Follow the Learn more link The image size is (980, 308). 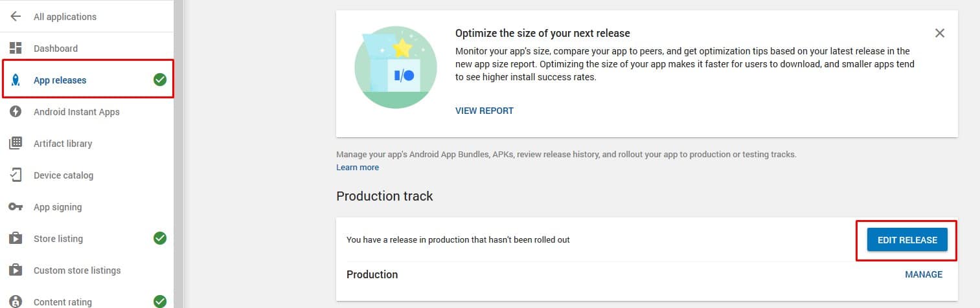(358, 168)
